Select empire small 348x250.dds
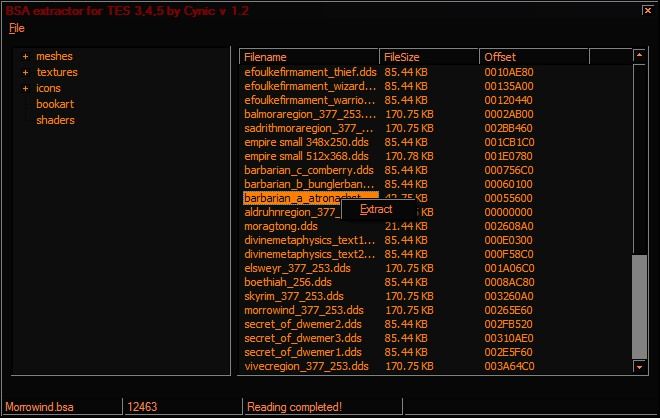The width and height of the screenshot is (660, 418). [x=306, y=142]
